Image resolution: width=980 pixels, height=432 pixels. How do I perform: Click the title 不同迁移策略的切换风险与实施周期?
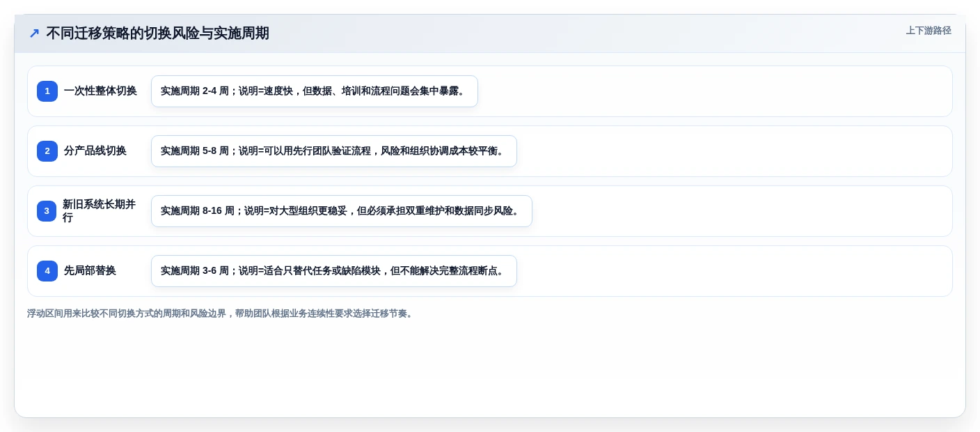[x=158, y=33]
